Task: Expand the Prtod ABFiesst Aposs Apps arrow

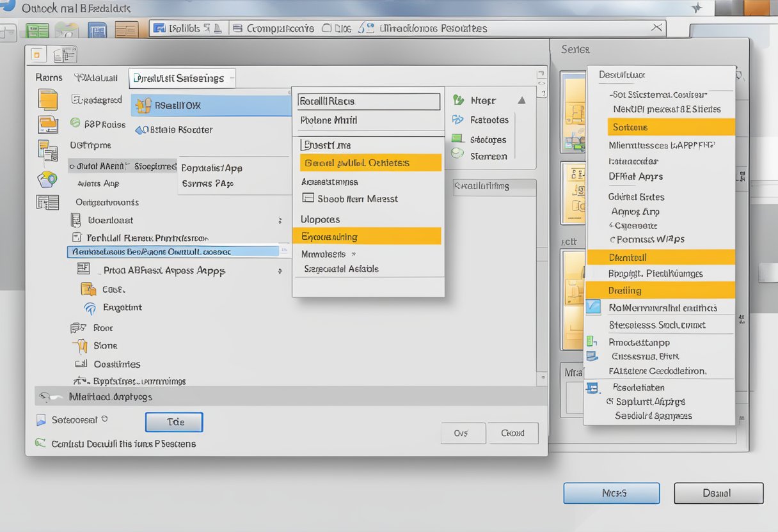Action: click(280, 271)
